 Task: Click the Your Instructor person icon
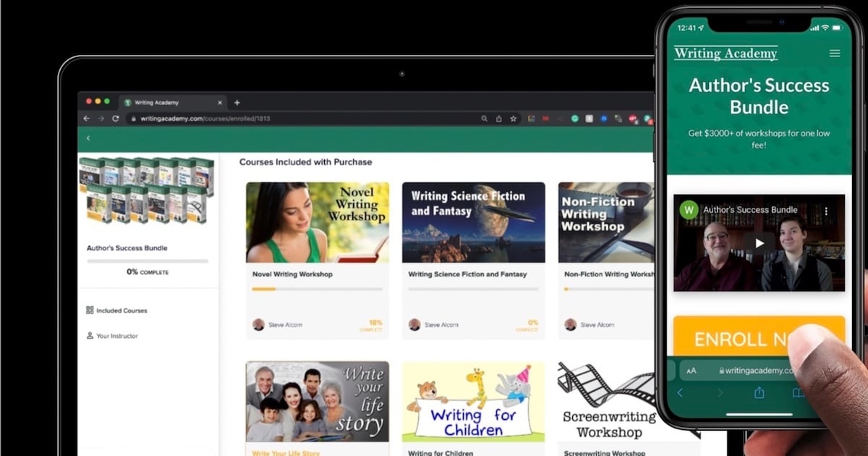tap(90, 336)
